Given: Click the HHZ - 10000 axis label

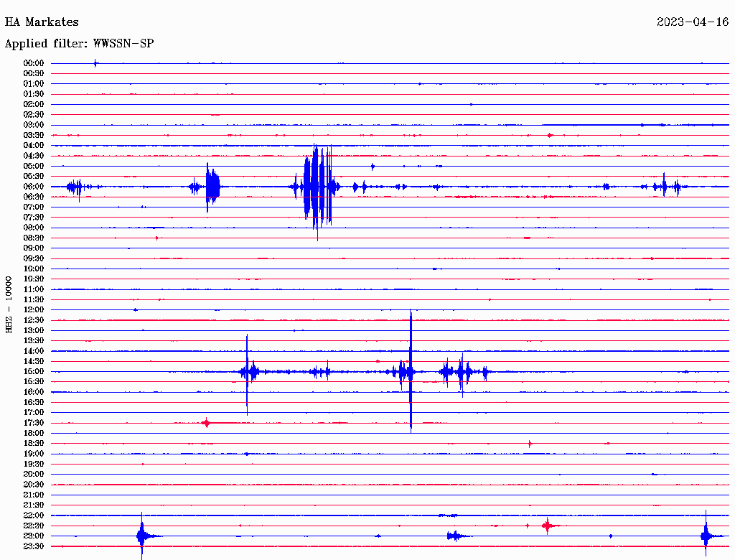Looking at the screenshot, I should pos(9,304).
